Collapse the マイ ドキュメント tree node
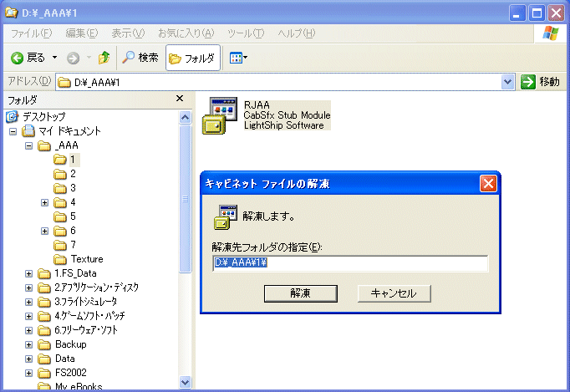This screenshot has height=392, width=570. [13, 131]
